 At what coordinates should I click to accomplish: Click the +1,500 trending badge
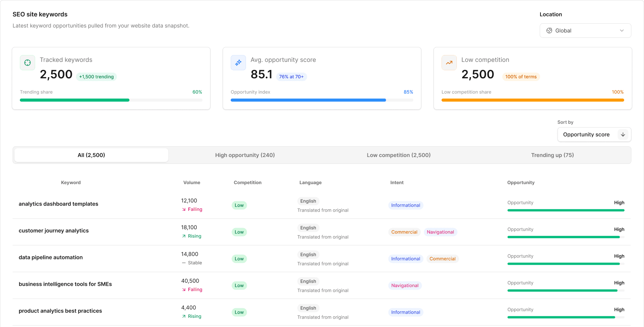96,77
